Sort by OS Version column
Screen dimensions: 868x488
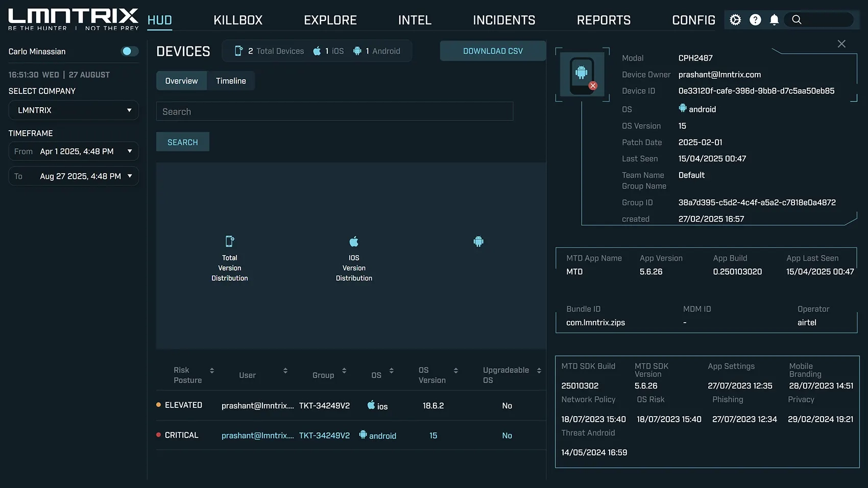[x=456, y=370]
